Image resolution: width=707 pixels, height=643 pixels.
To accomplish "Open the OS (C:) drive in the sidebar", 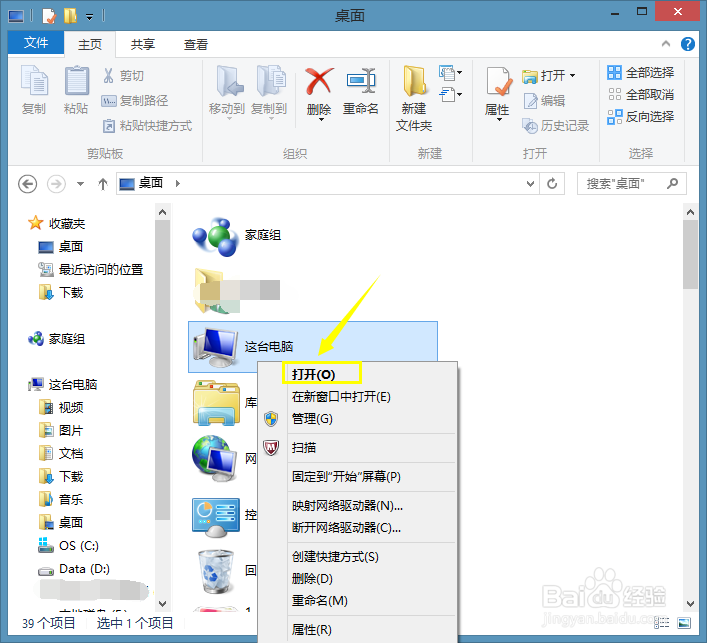I will coord(69,546).
